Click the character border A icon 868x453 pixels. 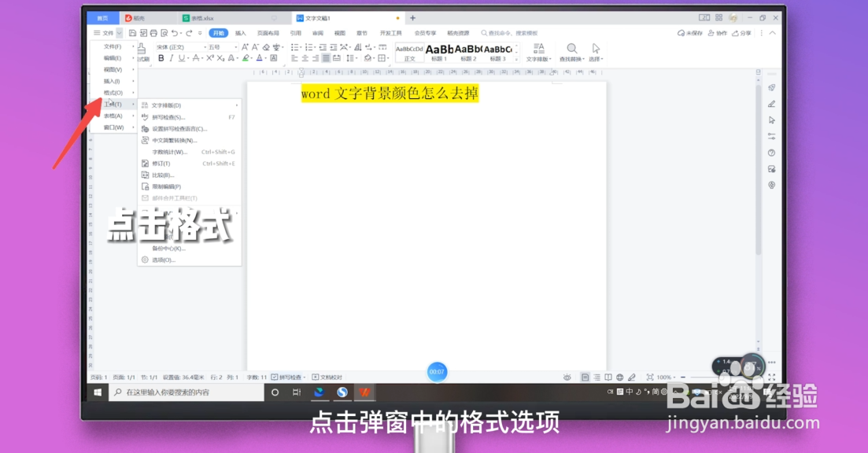coord(274,58)
